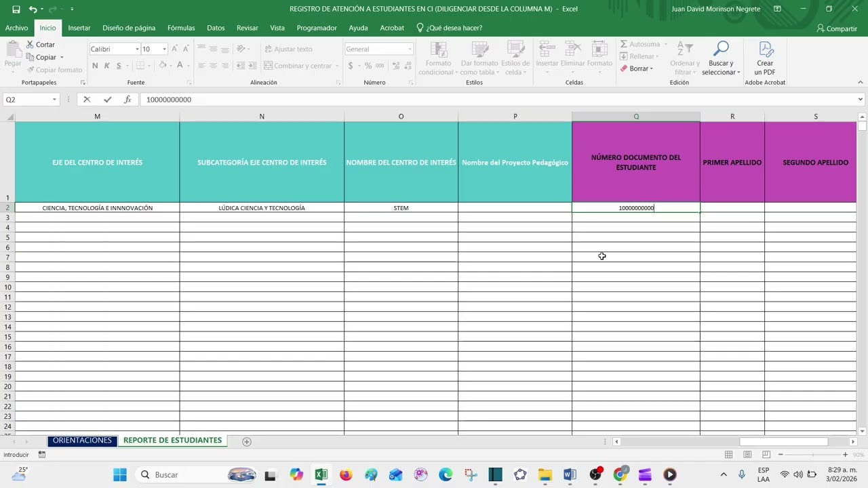The height and width of the screenshot is (488, 868).
Task: Click the horizontal scrollbar thumb
Action: coord(783,442)
